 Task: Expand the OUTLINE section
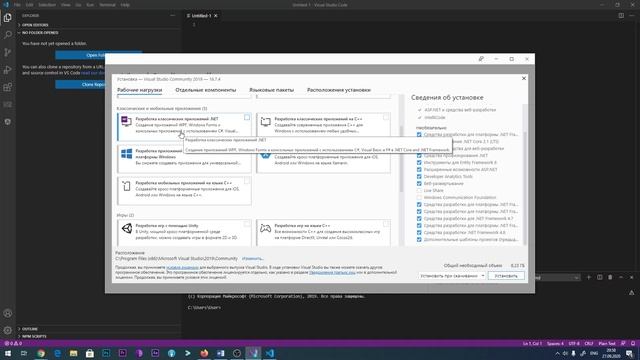point(29,329)
